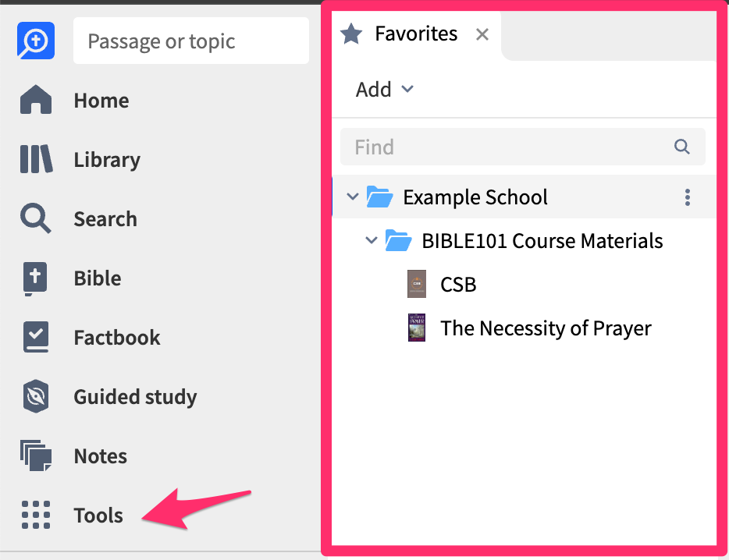The image size is (729, 560).
Task: Select the Library icon in the sidebar
Action: tap(35, 159)
